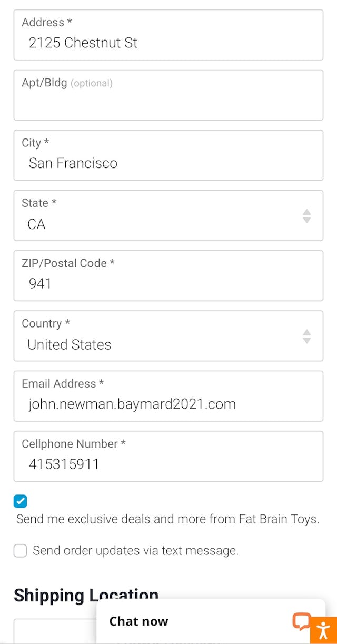
Task: Click the Country dropdown arrow icon
Action: pos(306,336)
